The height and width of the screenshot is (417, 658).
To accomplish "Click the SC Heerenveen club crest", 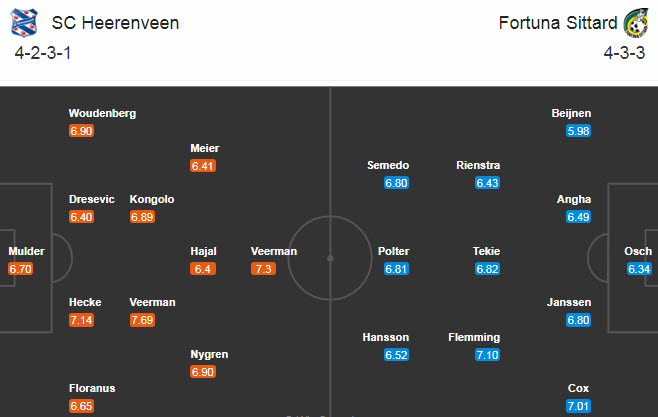I will point(28,23).
